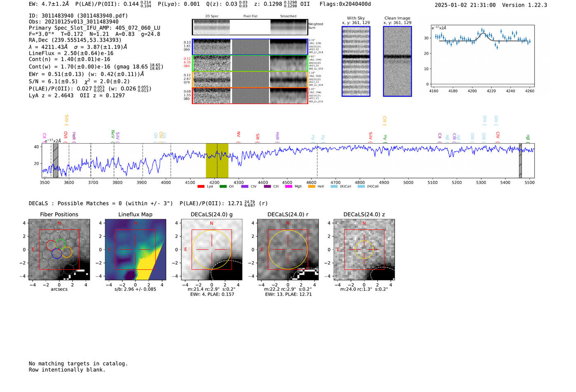This screenshot has height=392, width=576.
Task: Select the blue fiber circle in Fiber Positions
Action: pyautogui.click(x=57, y=253)
